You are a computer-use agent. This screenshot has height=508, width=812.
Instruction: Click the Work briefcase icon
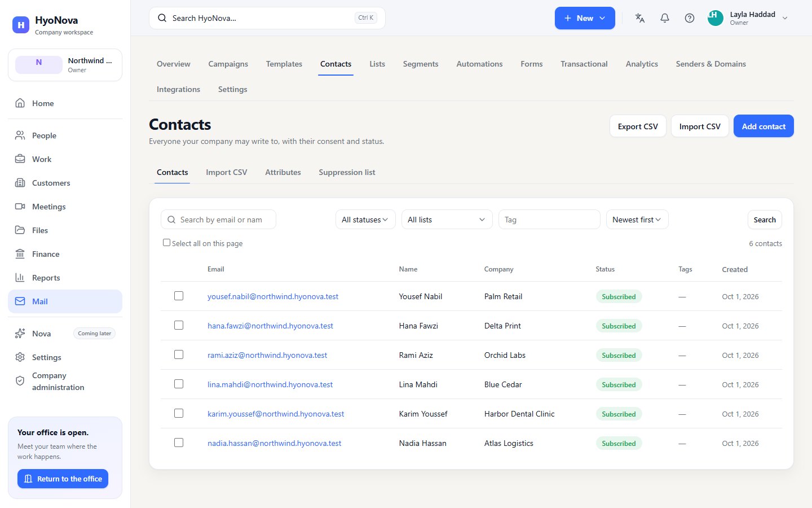click(x=20, y=159)
